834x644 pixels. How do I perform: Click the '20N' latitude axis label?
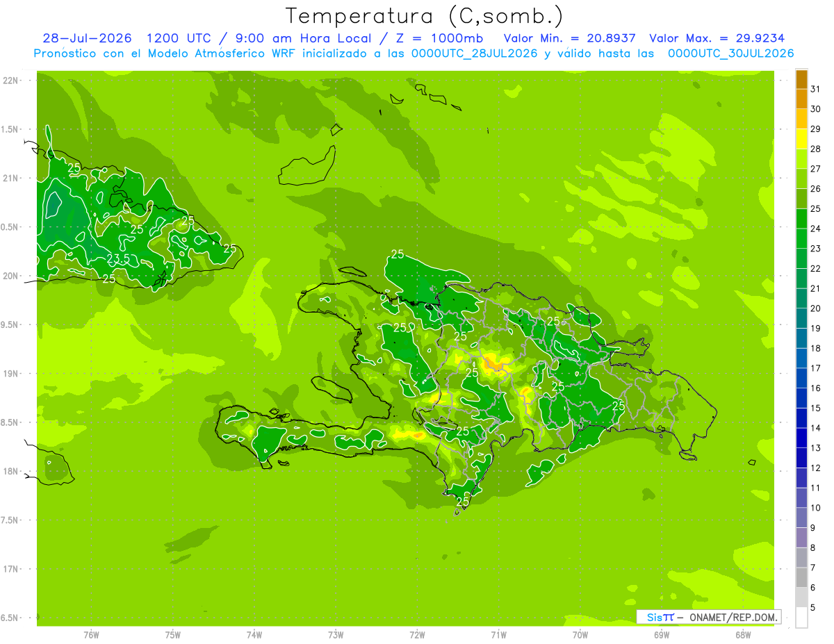11,276
